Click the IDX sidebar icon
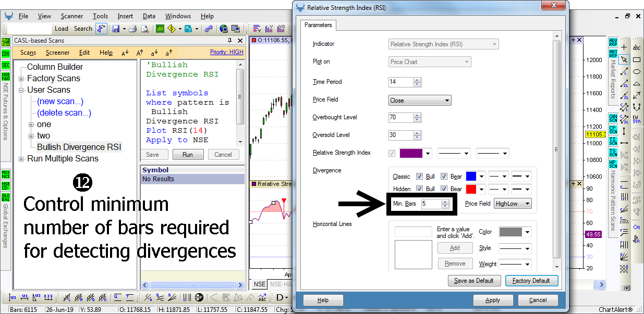This screenshot has width=644, height=314. pyautogui.click(x=6, y=54)
